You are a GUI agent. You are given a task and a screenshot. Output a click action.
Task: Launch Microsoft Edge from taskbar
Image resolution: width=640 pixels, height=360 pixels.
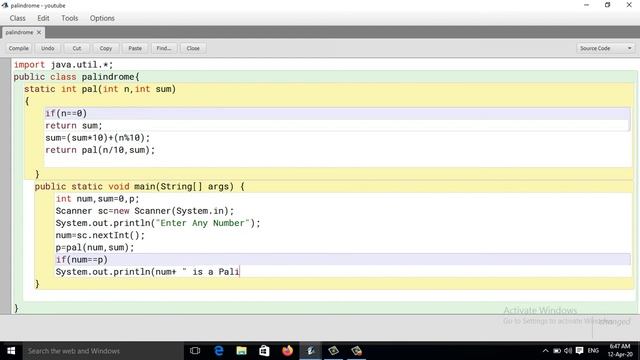pos(219,351)
